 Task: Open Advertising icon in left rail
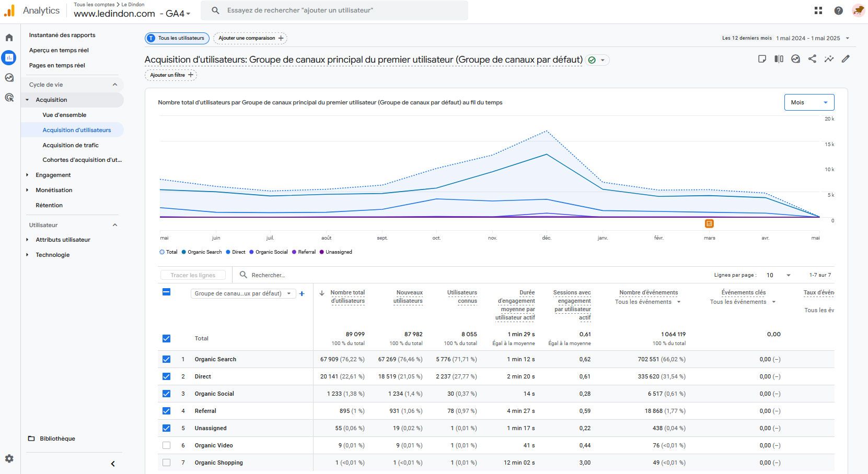9,98
